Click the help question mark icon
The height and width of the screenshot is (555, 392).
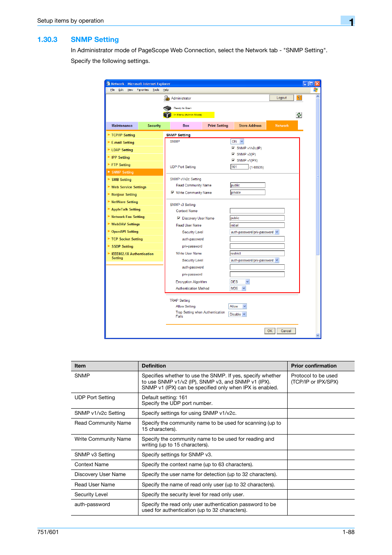coord(299,98)
